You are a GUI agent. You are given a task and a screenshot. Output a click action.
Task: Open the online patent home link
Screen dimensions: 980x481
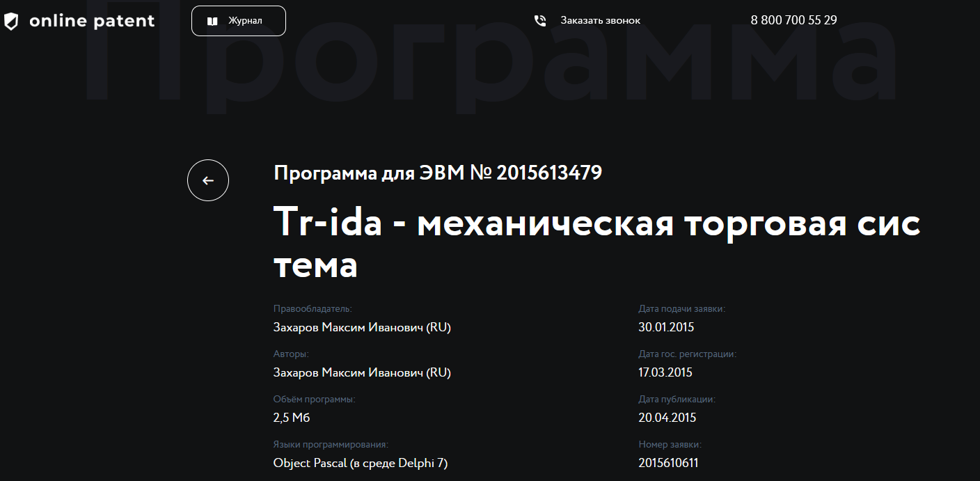[x=79, y=21]
